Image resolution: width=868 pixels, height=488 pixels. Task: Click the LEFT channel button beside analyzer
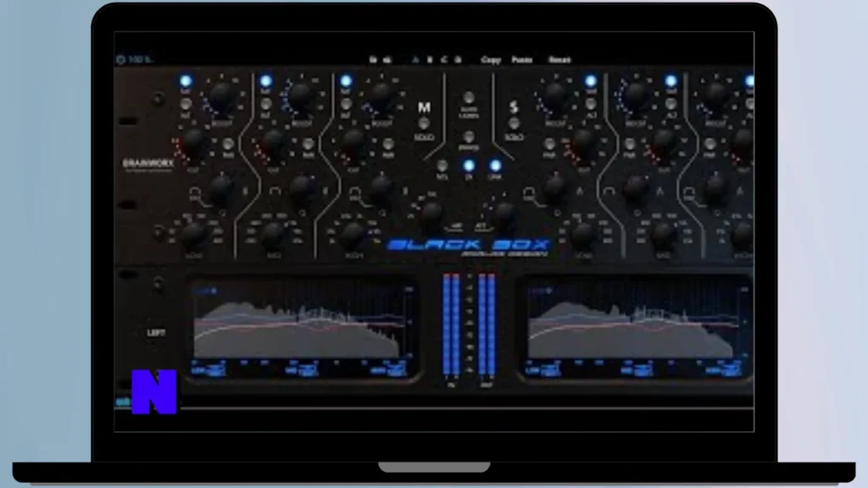tap(156, 332)
